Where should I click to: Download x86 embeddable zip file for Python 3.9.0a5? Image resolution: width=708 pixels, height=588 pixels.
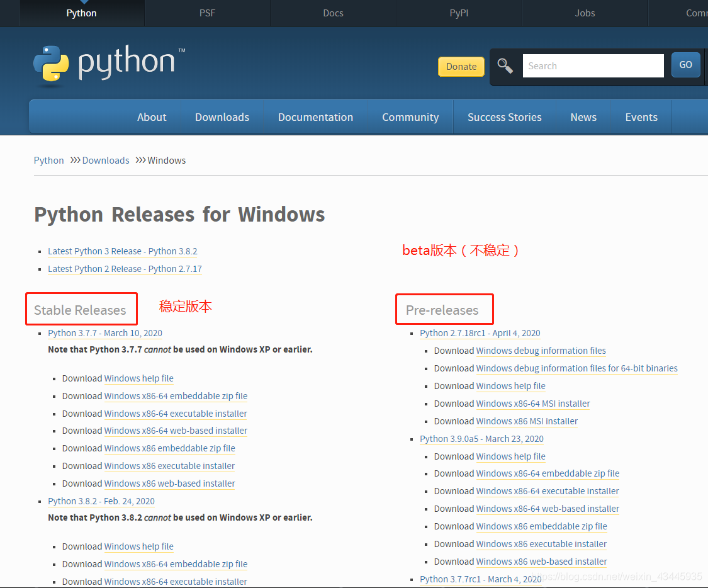[x=541, y=526]
